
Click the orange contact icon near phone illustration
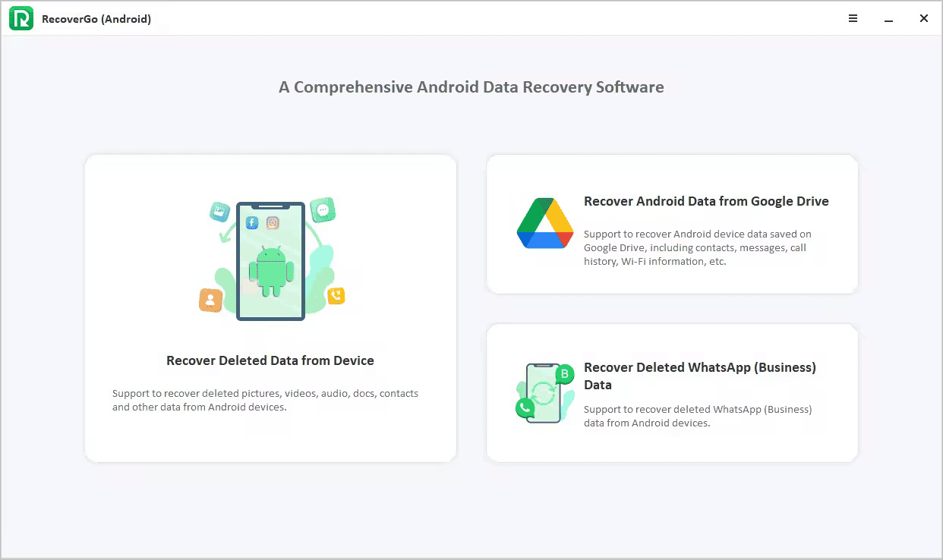pyautogui.click(x=210, y=300)
